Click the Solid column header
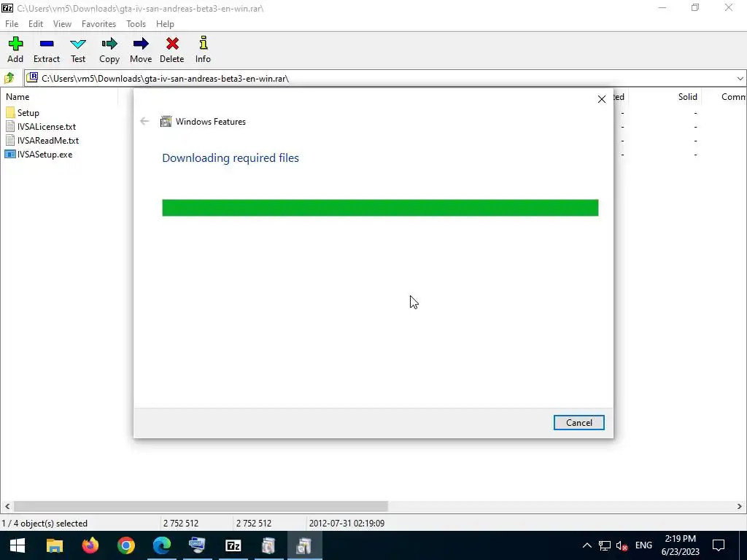 click(x=687, y=97)
